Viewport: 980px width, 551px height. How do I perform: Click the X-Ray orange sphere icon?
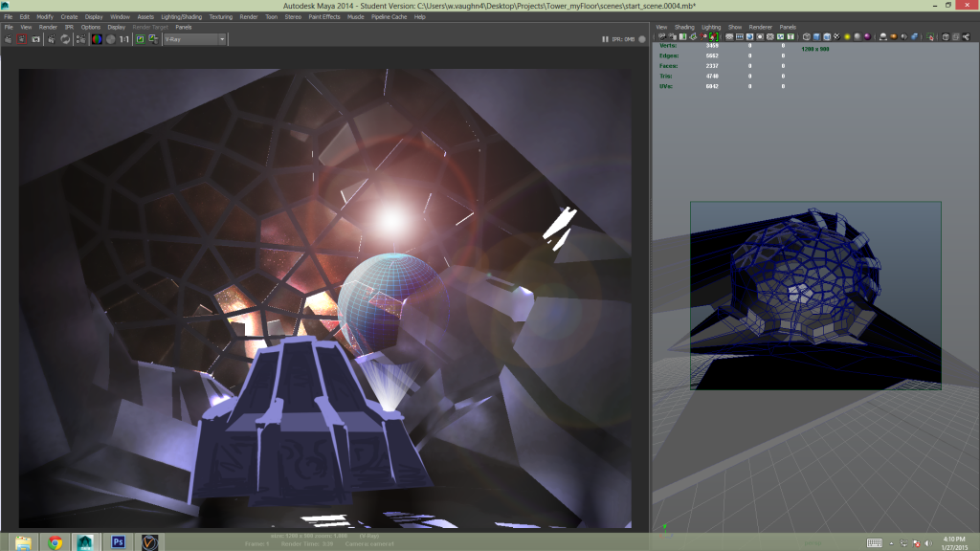click(894, 37)
